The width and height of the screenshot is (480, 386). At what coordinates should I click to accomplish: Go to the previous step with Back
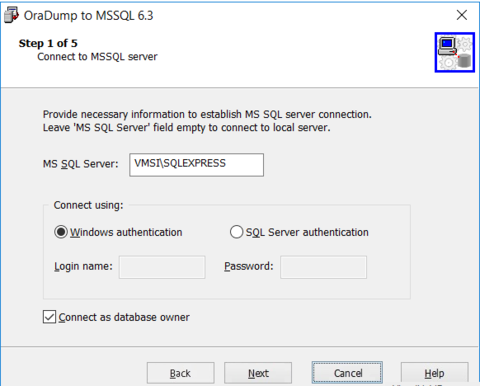180,373
